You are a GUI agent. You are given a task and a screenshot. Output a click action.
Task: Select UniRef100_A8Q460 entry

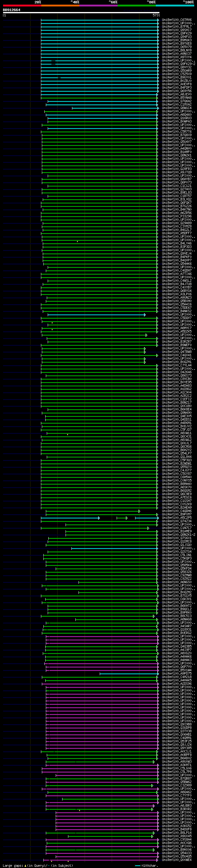[176, 115]
